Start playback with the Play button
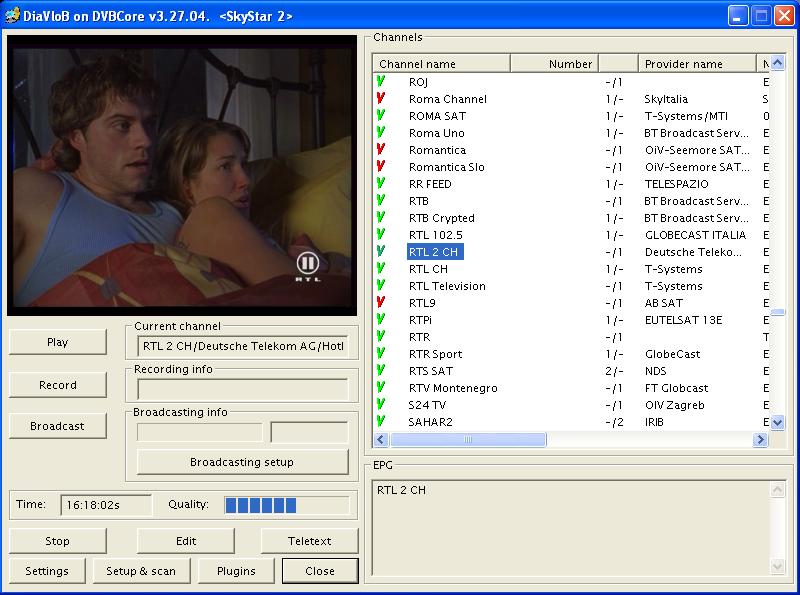Image resolution: width=800 pixels, height=595 pixels. pos(58,342)
